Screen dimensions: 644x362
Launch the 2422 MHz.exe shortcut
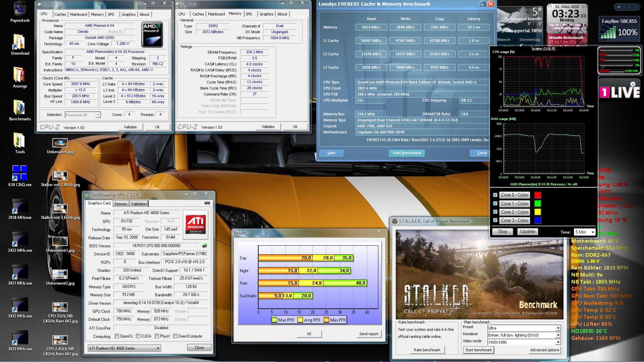coord(20,242)
